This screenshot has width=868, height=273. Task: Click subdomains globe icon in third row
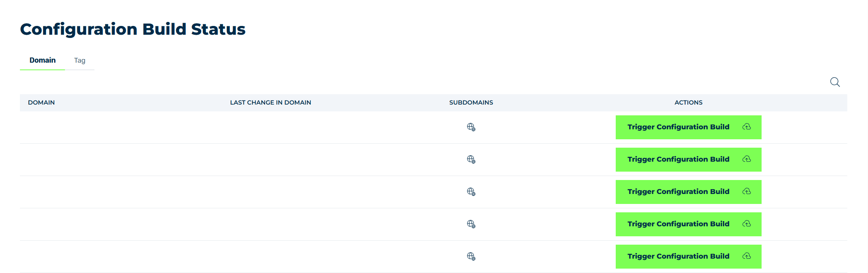[471, 192]
